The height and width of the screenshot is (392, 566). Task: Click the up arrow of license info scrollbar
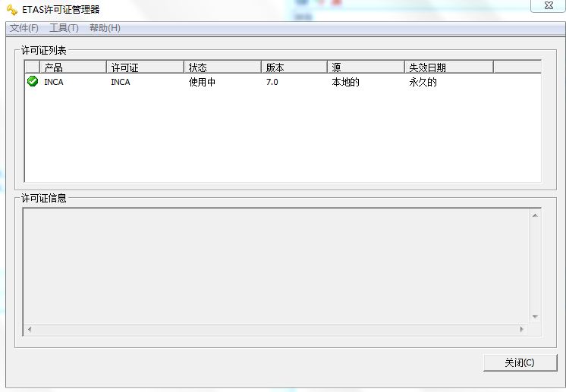coord(535,215)
